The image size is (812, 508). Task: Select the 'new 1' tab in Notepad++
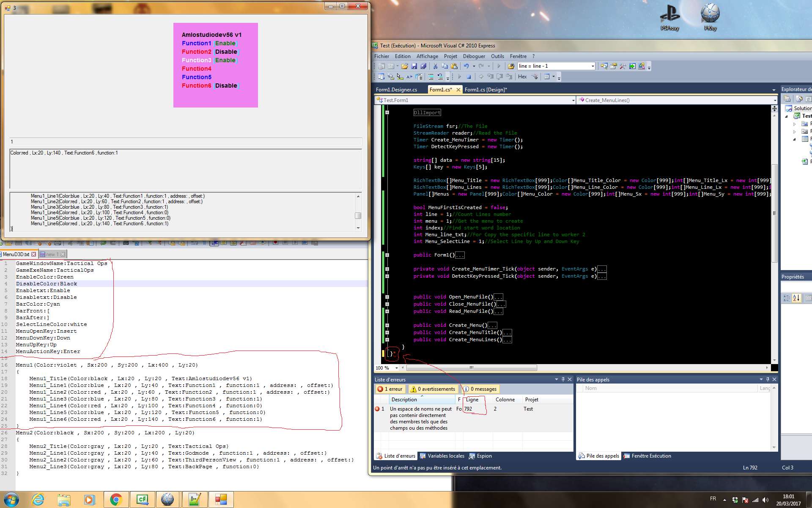pyautogui.click(x=53, y=254)
